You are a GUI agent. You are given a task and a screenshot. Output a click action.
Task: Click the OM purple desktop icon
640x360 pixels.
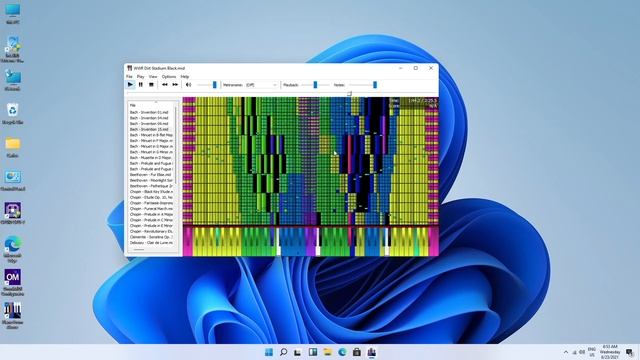[x=13, y=282]
